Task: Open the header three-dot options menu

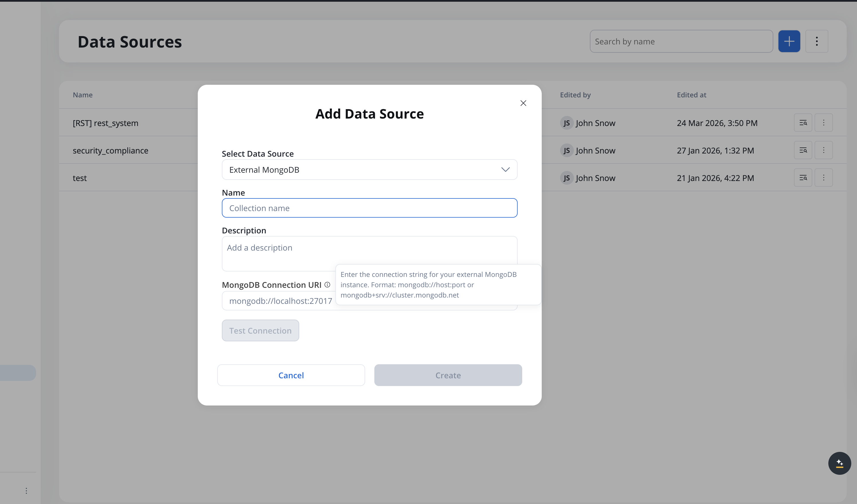Action: 817,42
